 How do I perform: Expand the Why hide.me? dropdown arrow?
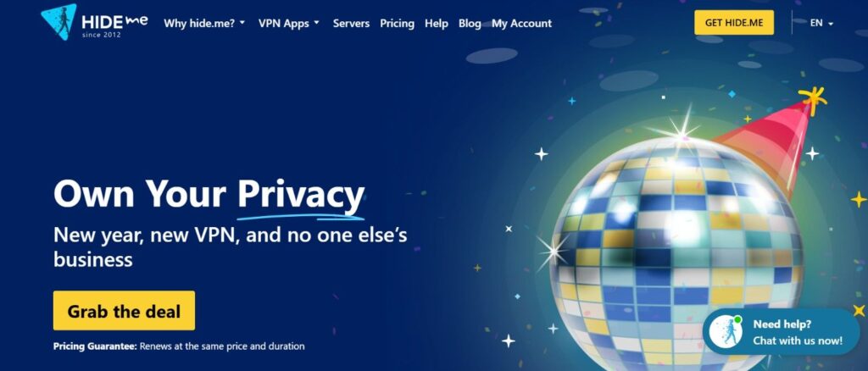point(242,23)
